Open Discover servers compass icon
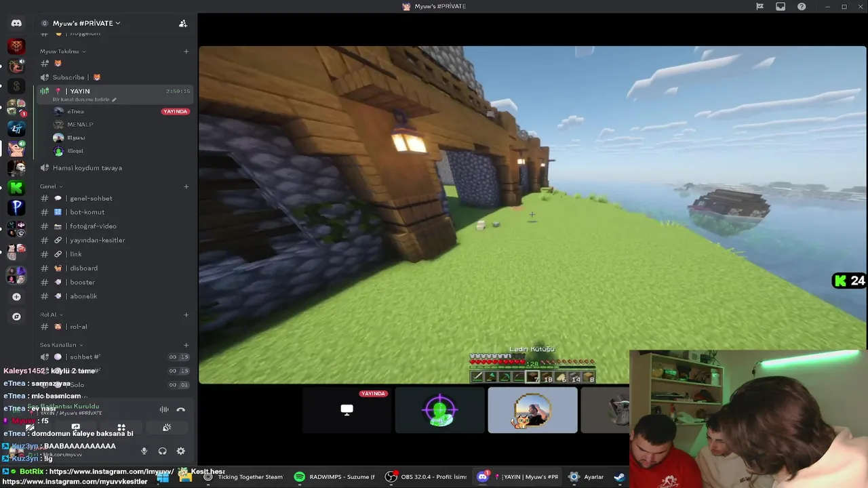 point(16,317)
